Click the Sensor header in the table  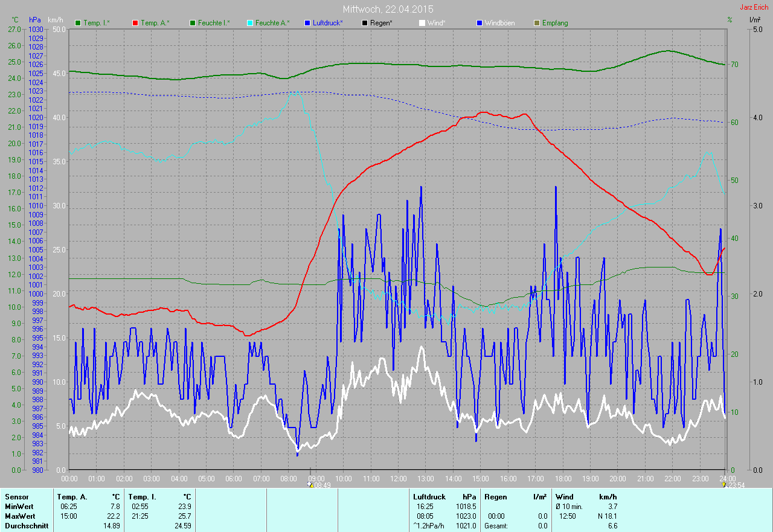[x=16, y=496]
